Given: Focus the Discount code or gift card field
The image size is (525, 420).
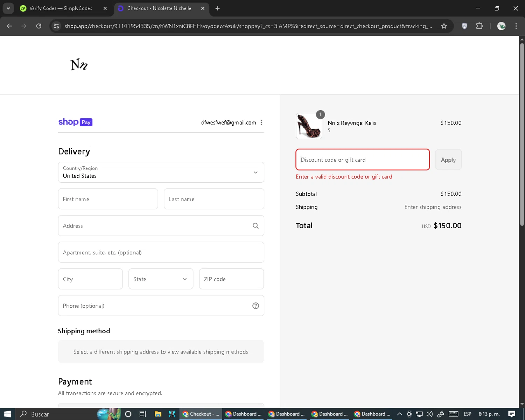Looking at the screenshot, I should (x=363, y=160).
